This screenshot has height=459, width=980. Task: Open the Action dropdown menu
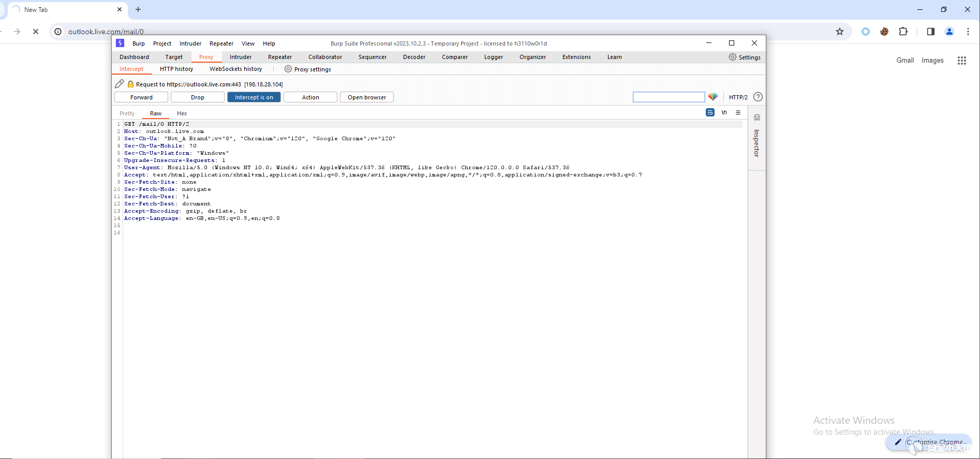point(310,97)
